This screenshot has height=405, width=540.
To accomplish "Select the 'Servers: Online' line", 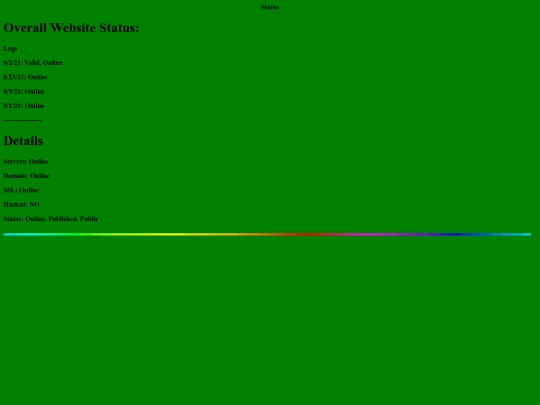I will click(x=26, y=162).
